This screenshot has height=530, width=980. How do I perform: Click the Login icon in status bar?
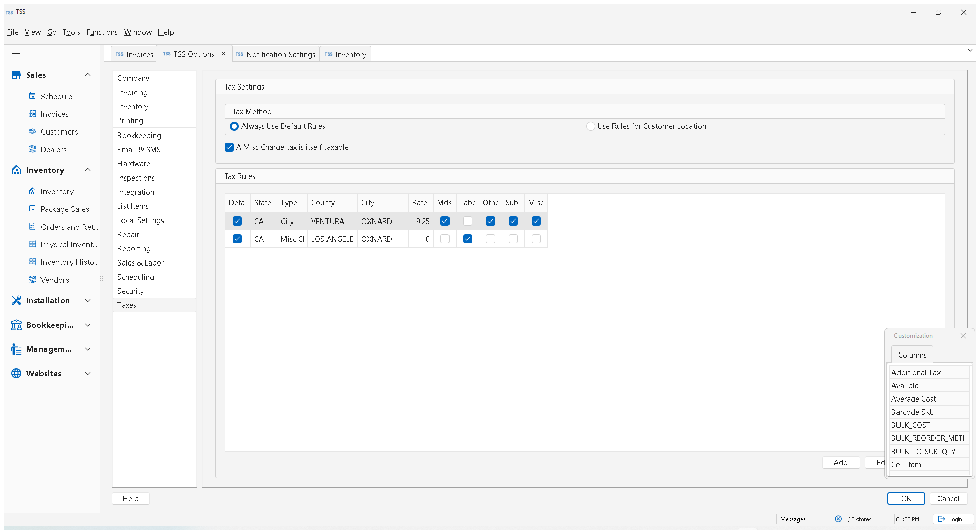tap(942, 519)
